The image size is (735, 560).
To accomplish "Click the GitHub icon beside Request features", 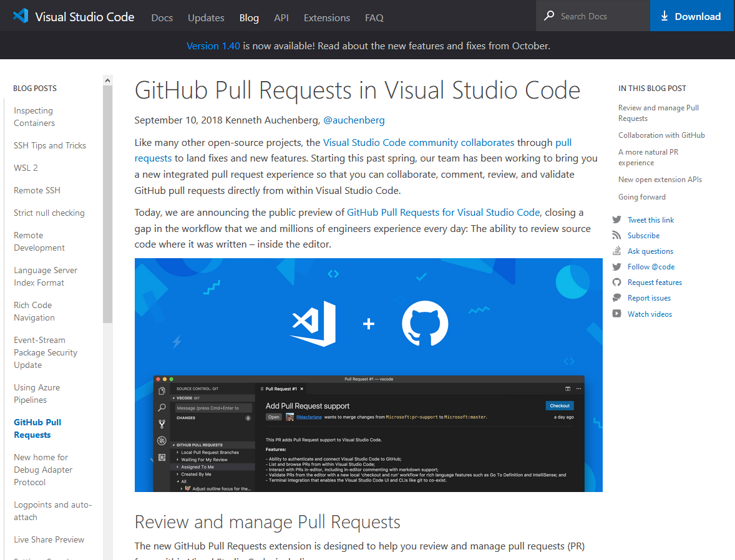I will tap(617, 282).
